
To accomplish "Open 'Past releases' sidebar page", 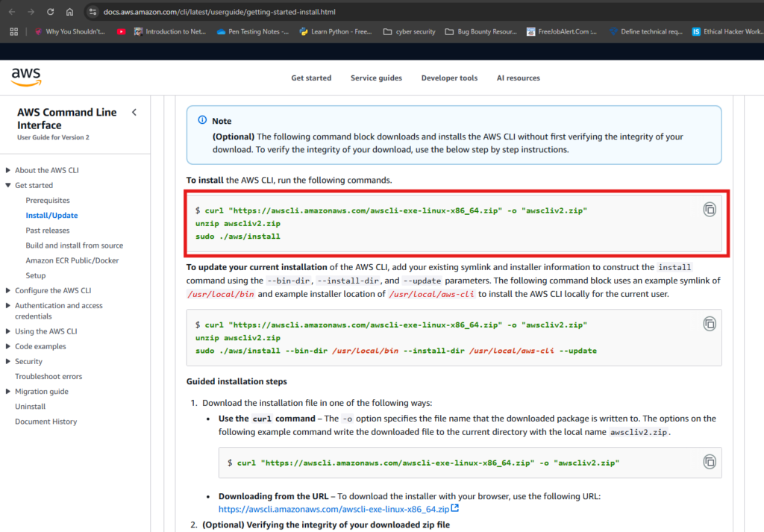I will click(48, 231).
